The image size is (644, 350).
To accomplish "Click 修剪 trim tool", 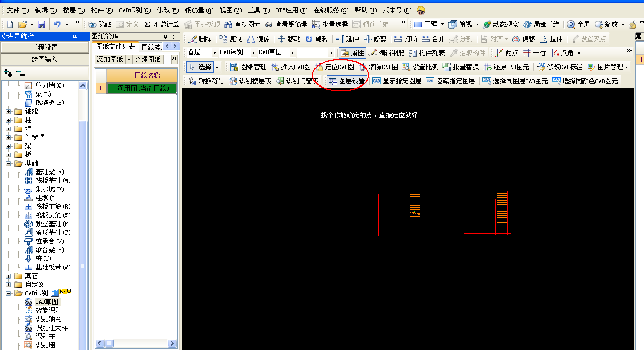I will click(375, 38).
